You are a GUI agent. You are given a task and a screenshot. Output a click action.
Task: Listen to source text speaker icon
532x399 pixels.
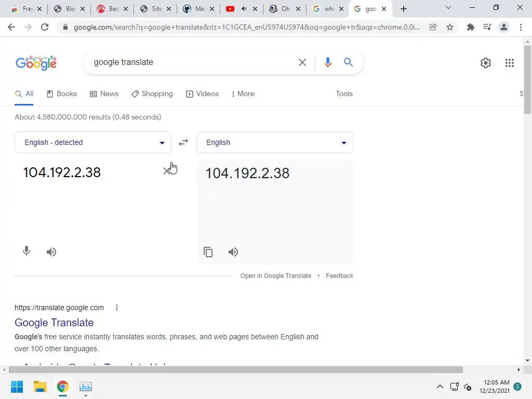[x=51, y=252]
